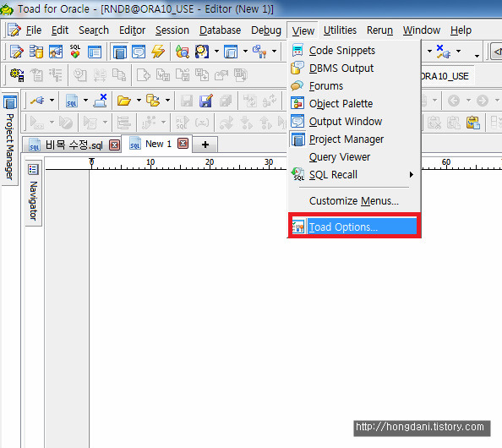Viewport: 502px width, 448px height.
Task: Open the Search menu
Action: pyautogui.click(x=94, y=30)
